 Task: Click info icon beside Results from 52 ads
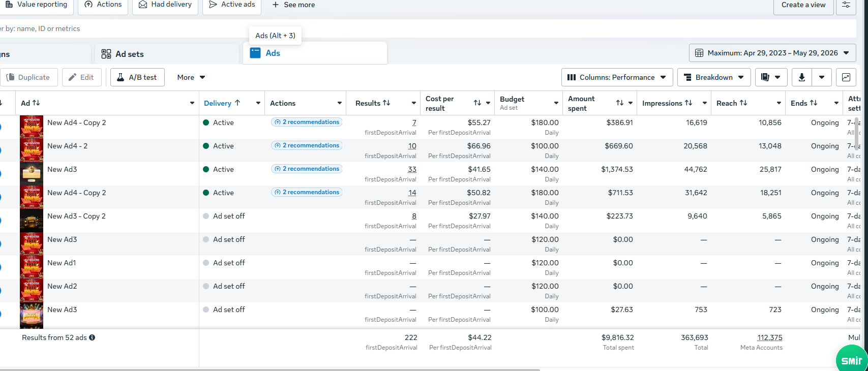[x=92, y=337]
